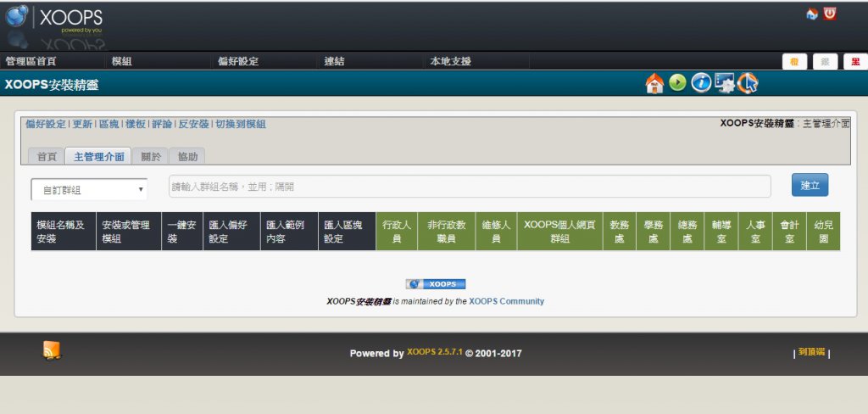Log out using the red power icon
868x414 pixels.
pyautogui.click(x=829, y=14)
